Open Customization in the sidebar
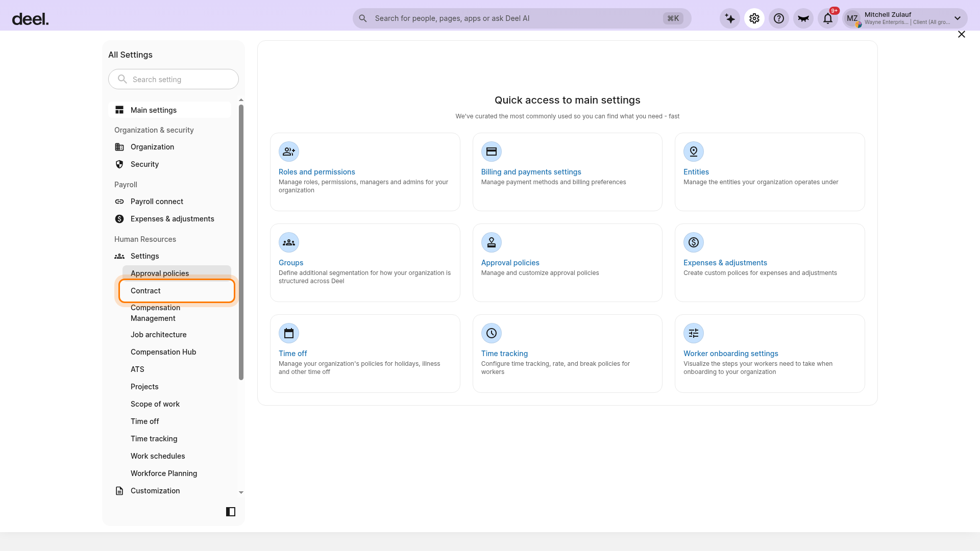The image size is (980, 551). click(169, 491)
